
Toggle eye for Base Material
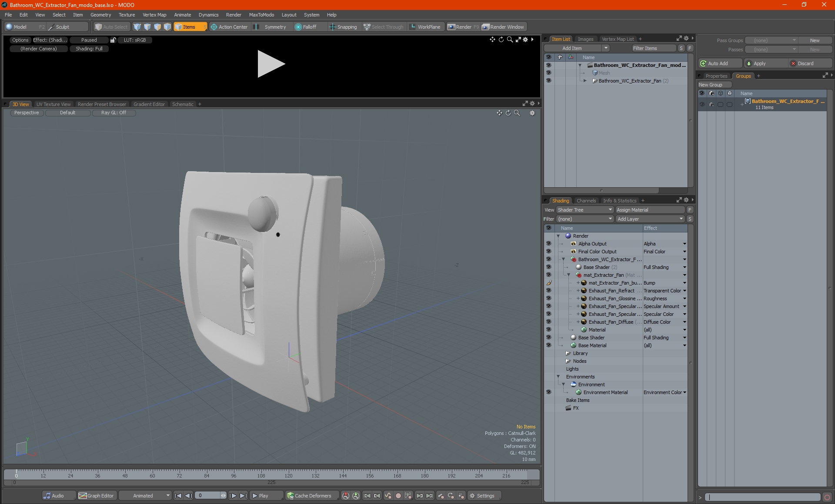click(548, 345)
